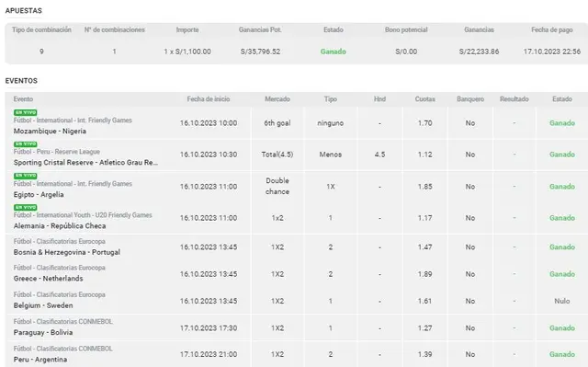Screen dimensions: 588x367
Task: Open the Peru - Argentina event
Action: pyautogui.click(x=40, y=359)
